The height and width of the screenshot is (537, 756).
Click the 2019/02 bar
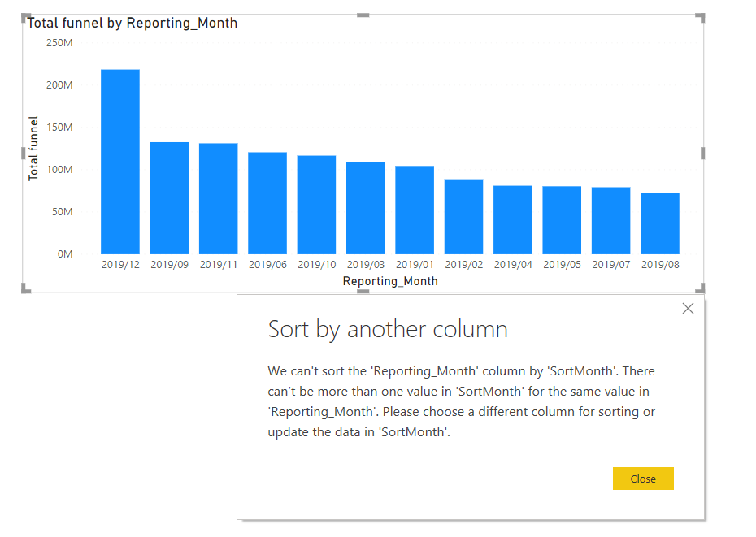pos(464,216)
